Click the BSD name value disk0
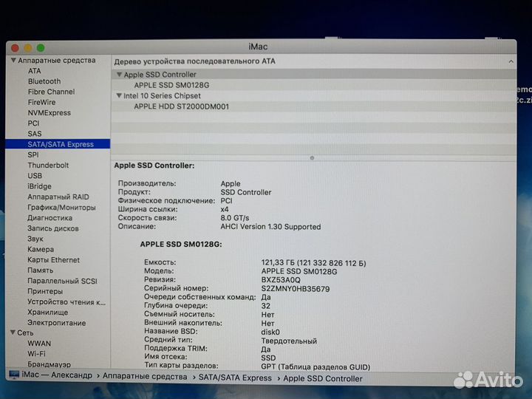 pyautogui.click(x=270, y=332)
